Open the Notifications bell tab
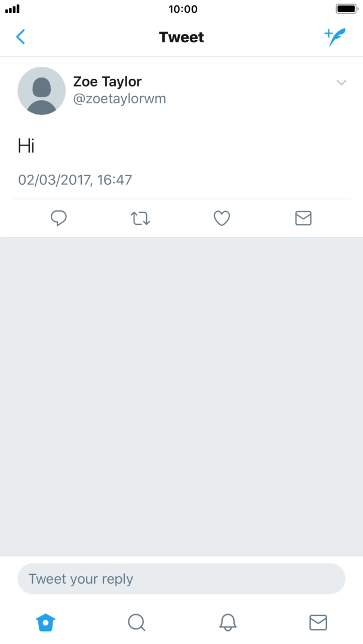This screenshot has height=644, width=363. [227, 623]
